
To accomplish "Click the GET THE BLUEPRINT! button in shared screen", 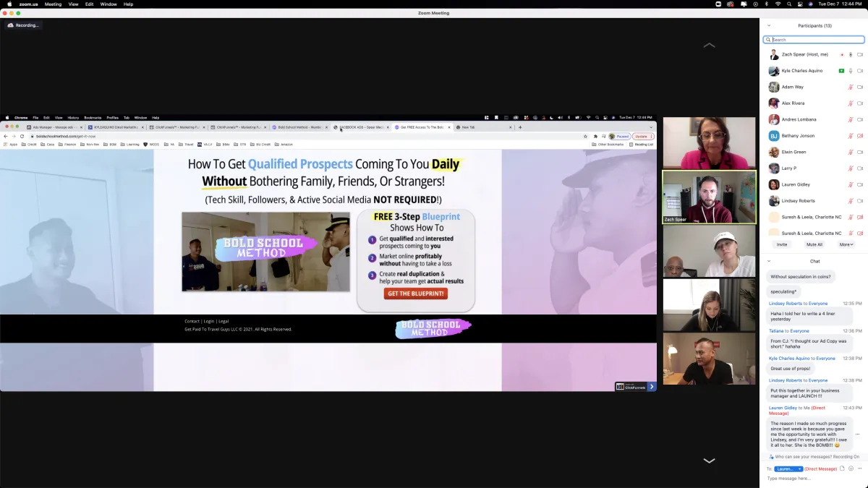I will pos(416,294).
